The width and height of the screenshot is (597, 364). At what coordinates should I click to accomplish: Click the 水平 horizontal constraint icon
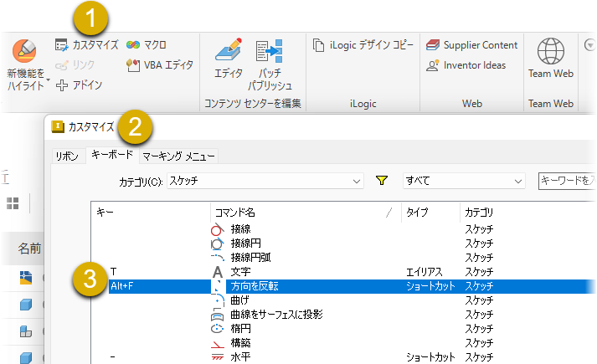point(218,357)
